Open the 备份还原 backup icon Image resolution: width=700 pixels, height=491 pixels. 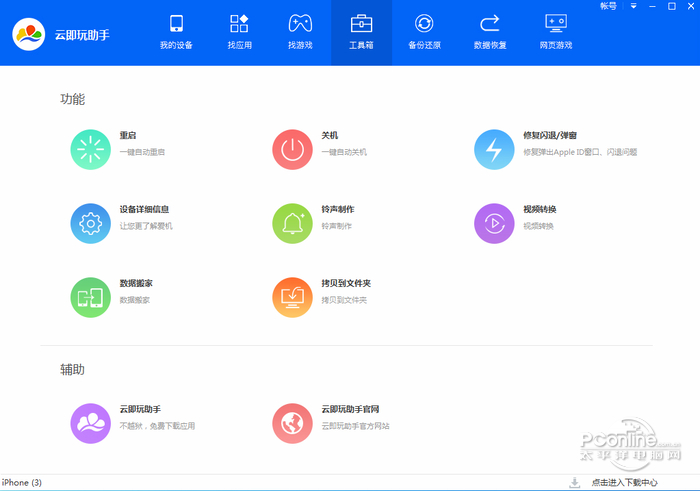coord(424,24)
